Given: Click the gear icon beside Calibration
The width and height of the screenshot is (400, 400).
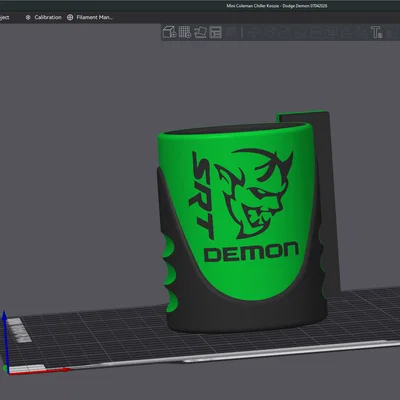Looking at the screenshot, I should coord(28,17).
